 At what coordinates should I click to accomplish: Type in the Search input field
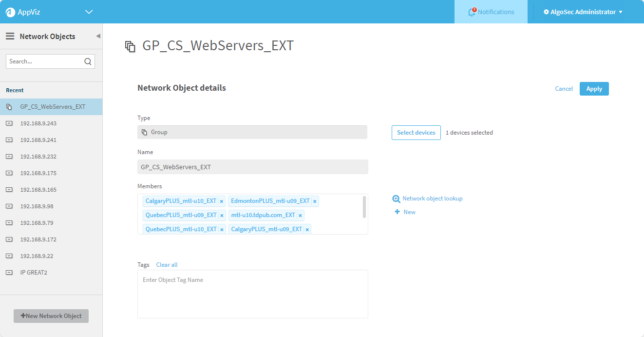(x=45, y=61)
